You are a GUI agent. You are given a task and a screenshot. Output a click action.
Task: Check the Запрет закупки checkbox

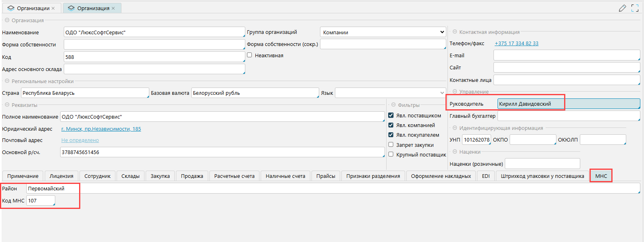click(x=391, y=145)
